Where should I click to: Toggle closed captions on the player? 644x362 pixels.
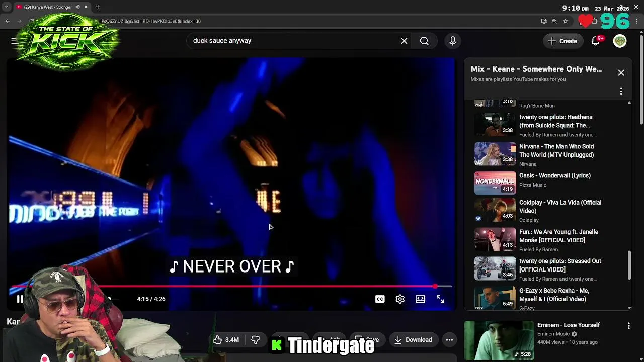380,299
